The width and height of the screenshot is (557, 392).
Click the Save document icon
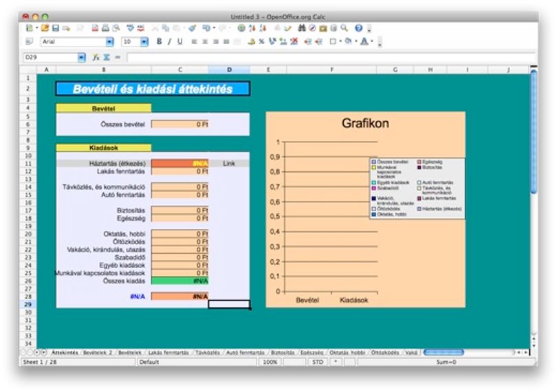[56, 28]
